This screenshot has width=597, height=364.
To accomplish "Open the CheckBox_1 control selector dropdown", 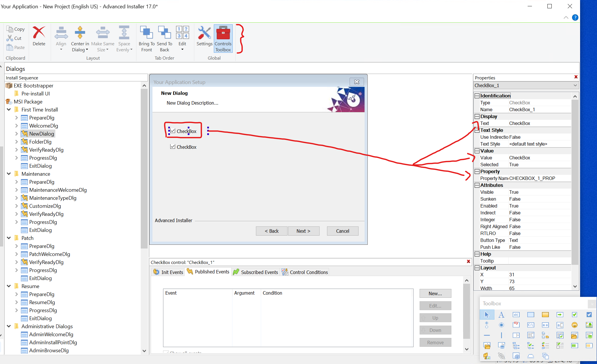I will tap(575, 85).
